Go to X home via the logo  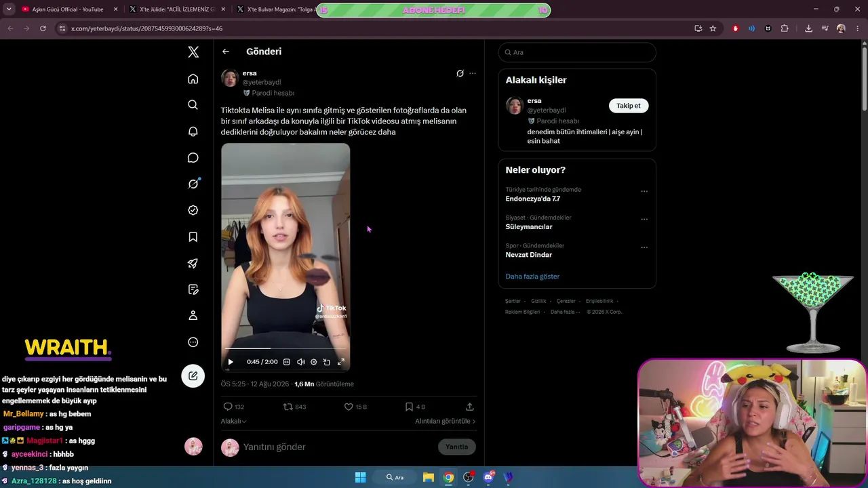(193, 52)
